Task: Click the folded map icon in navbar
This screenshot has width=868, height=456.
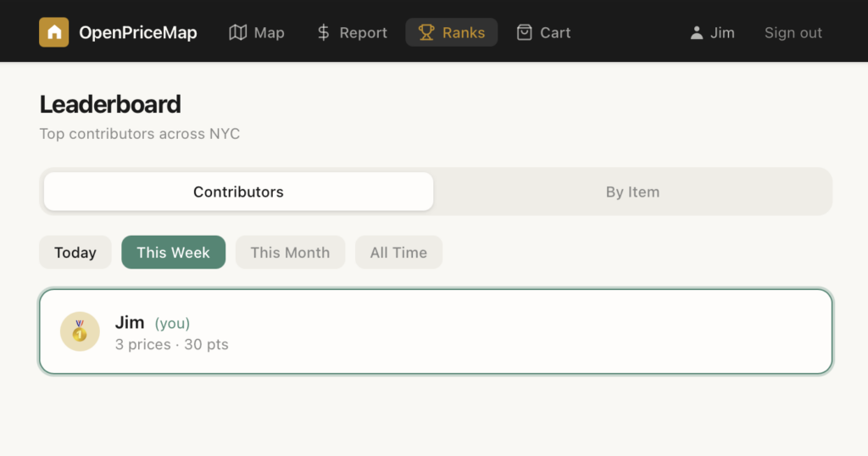Action: tap(238, 32)
